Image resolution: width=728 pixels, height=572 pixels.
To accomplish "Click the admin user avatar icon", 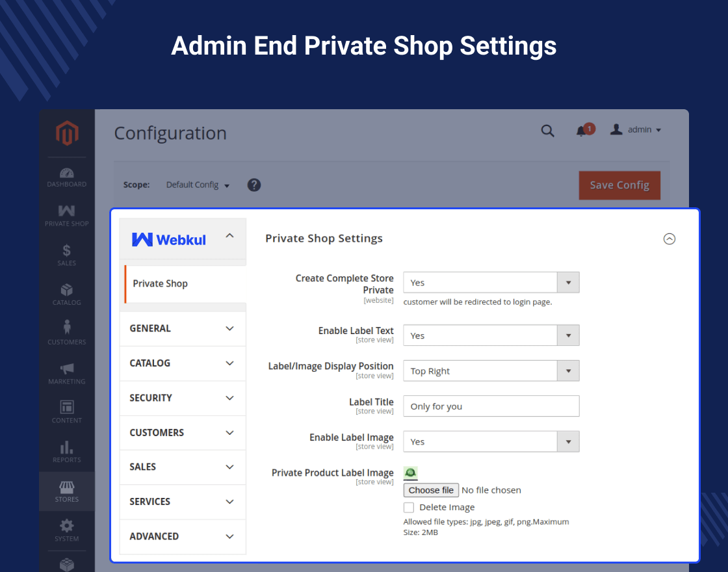I will pos(616,129).
